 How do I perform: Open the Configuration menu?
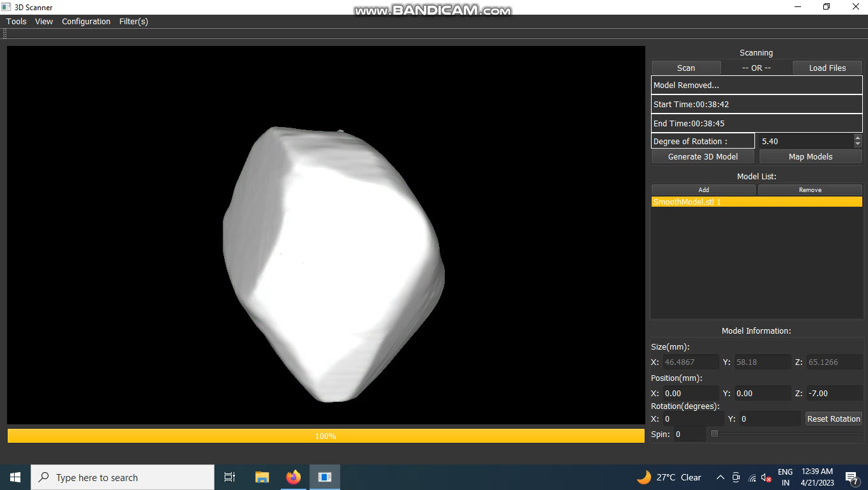click(x=86, y=21)
